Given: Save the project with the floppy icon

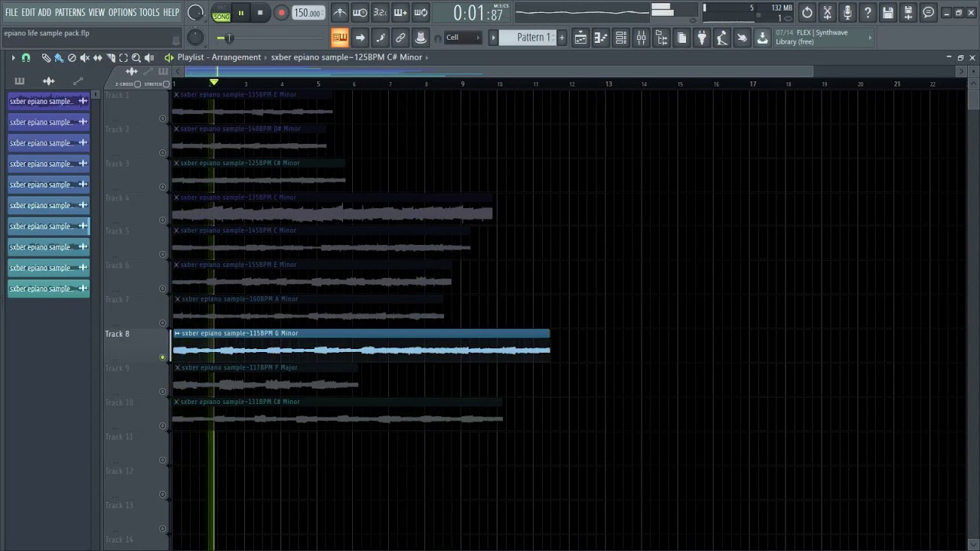Looking at the screenshot, I should click(x=888, y=13).
